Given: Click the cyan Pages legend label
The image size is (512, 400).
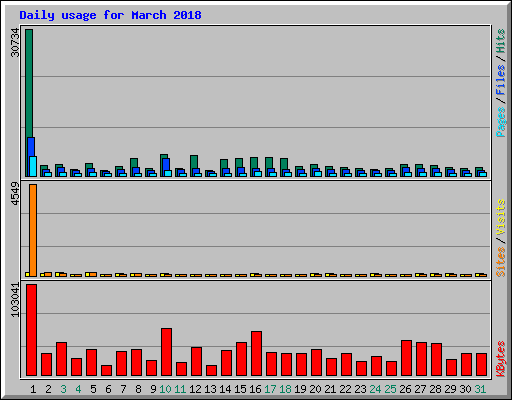Looking at the screenshot, I should click(501, 122).
